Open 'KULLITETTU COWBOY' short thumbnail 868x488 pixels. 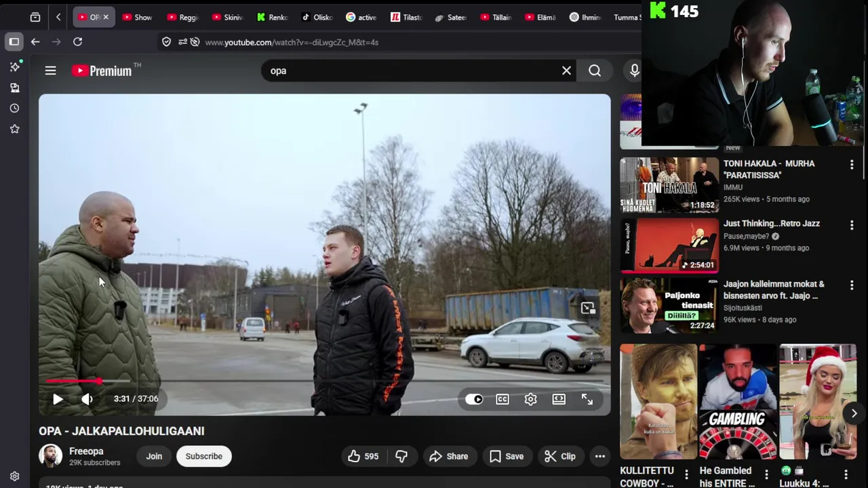tap(658, 402)
